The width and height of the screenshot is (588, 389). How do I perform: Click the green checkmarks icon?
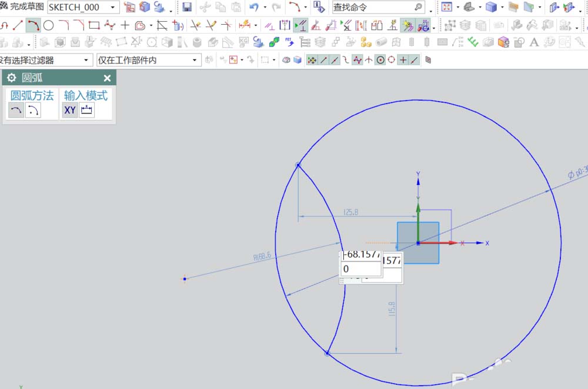click(x=473, y=42)
